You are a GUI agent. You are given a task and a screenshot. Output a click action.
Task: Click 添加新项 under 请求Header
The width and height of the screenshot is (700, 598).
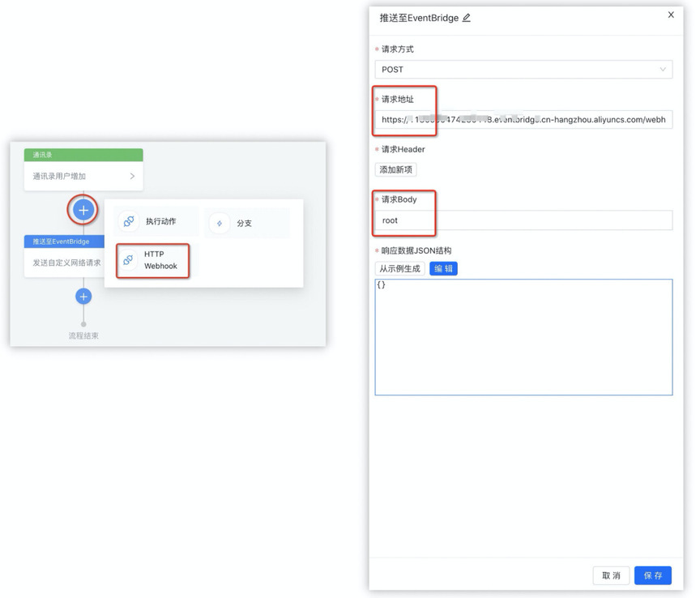click(x=395, y=169)
